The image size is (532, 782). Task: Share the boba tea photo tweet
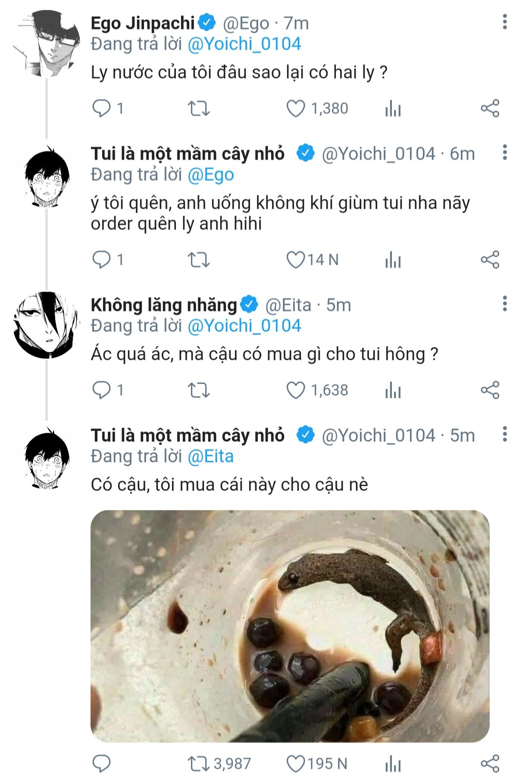tap(490, 764)
